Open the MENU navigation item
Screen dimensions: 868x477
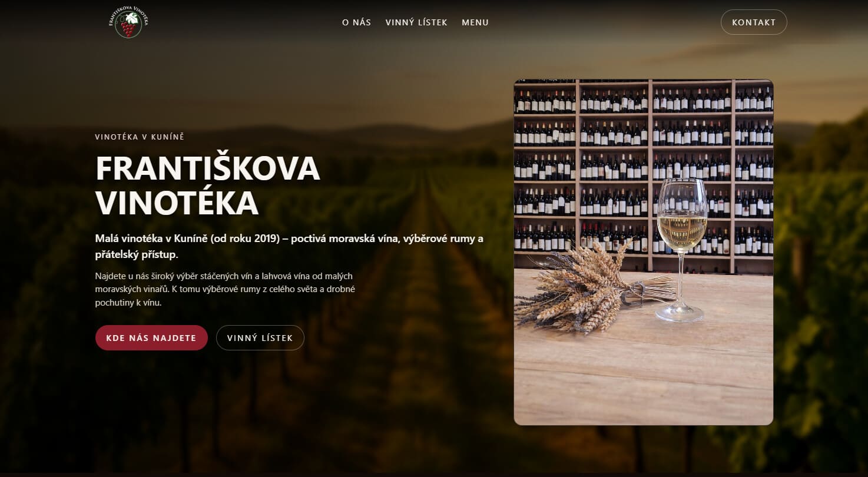click(475, 22)
